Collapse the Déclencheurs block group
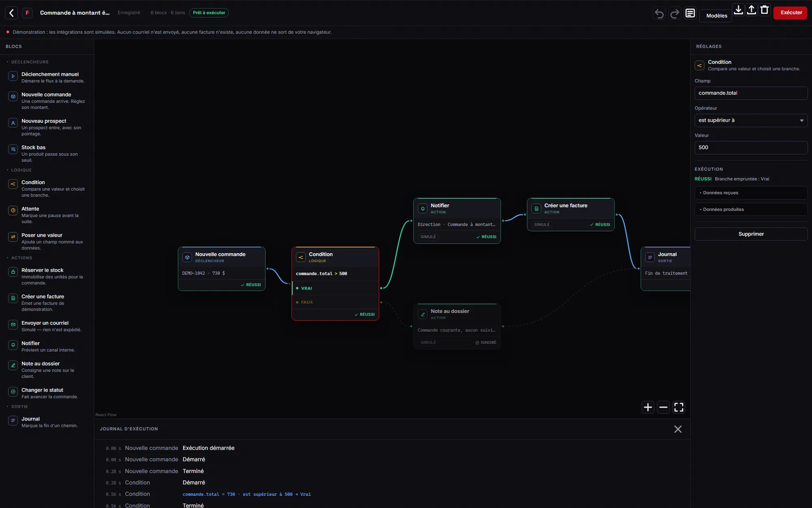 (x=28, y=62)
